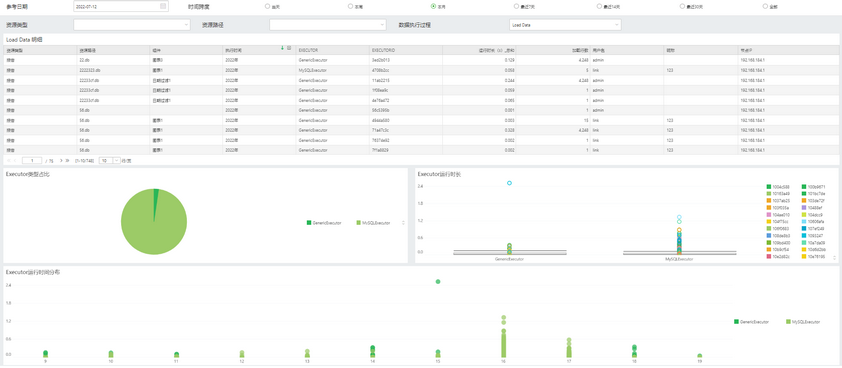The height and width of the screenshot is (368, 842).
Task: Click the 资源路径 column header
Action: [113, 50]
